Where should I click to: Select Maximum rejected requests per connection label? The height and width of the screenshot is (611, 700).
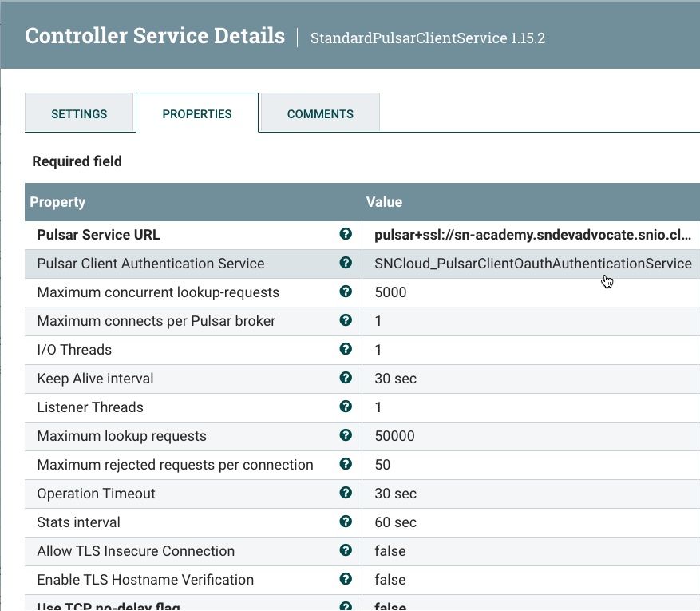[175, 465]
